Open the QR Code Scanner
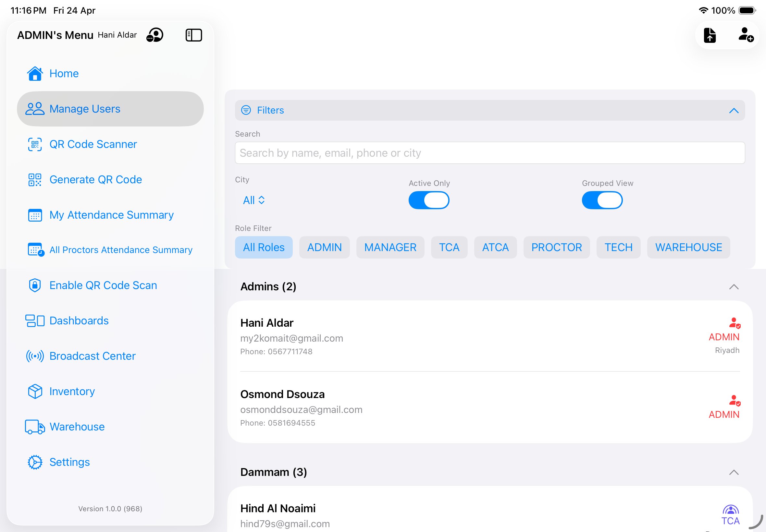 pos(93,144)
